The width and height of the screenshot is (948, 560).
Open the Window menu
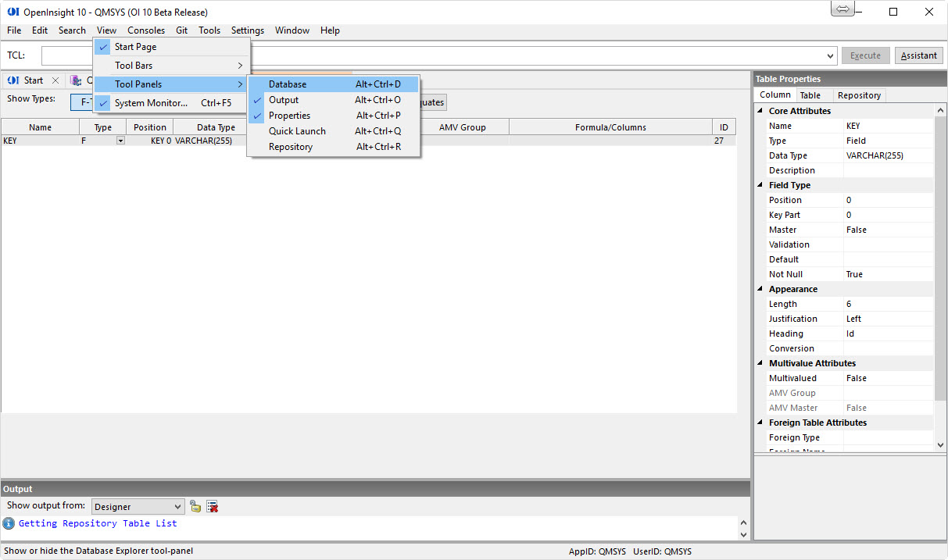pos(292,30)
